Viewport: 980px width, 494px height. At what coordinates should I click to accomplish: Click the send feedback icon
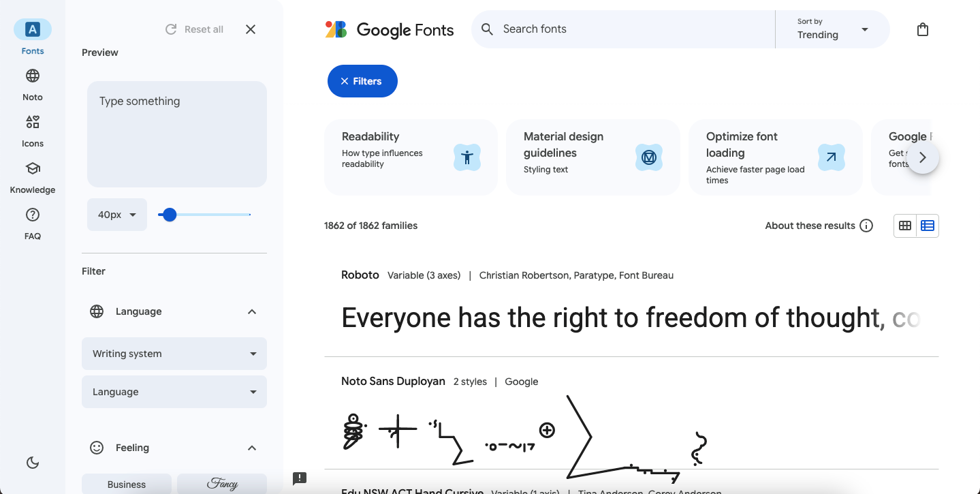coord(300,478)
